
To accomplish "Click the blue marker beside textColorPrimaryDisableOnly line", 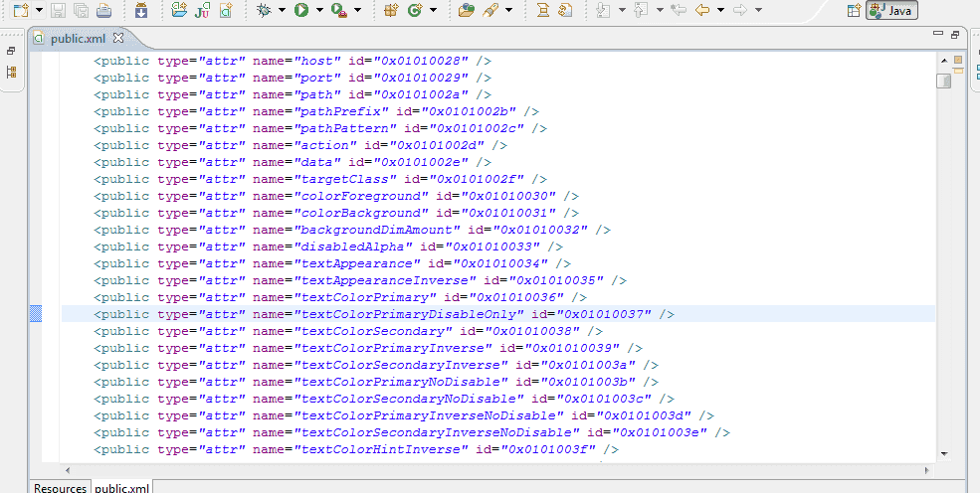I will pyautogui.click(x=36, y=314).
